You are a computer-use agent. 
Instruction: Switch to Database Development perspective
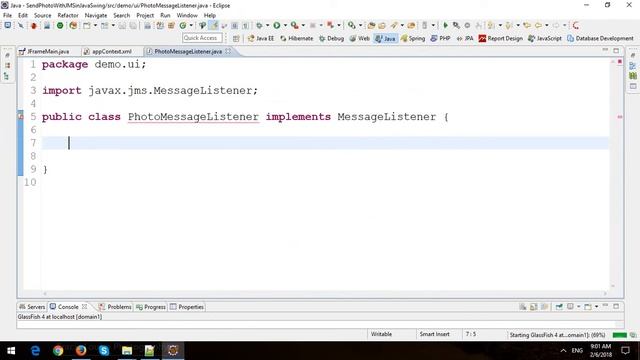600,38
